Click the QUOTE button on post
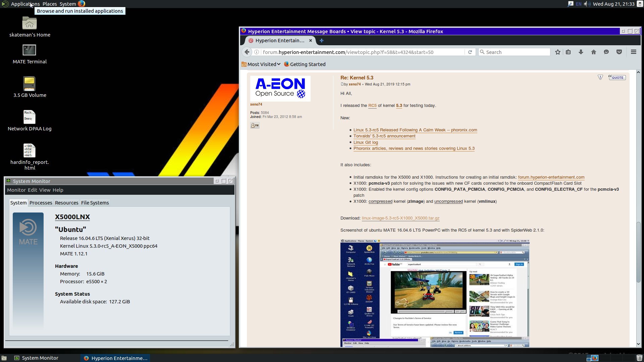Image resolution: width=644 pixels, height=362 pixels. (617, 77)
